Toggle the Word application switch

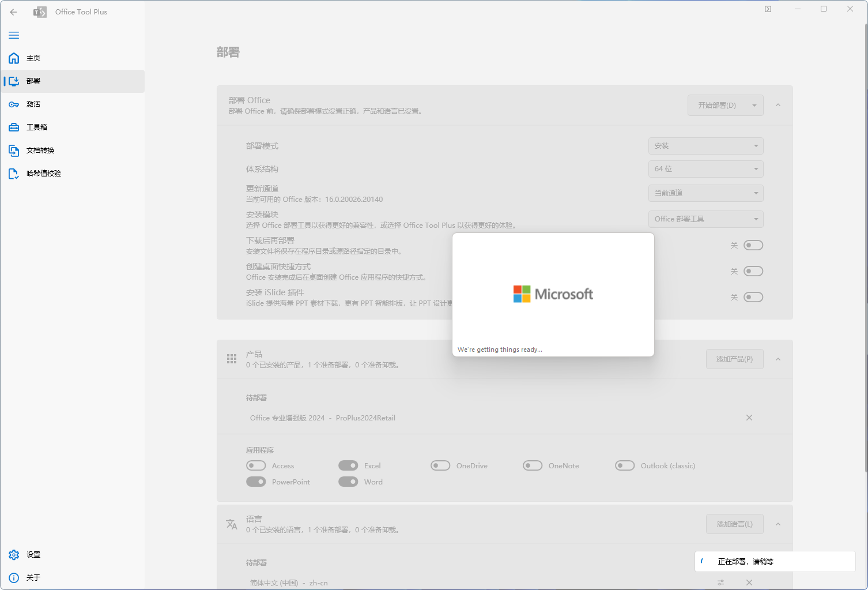tap(348, 482)
